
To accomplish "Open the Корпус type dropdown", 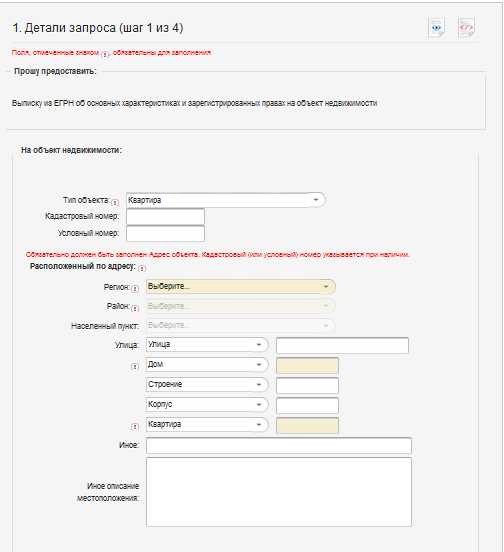I will (x=207, y=404).
